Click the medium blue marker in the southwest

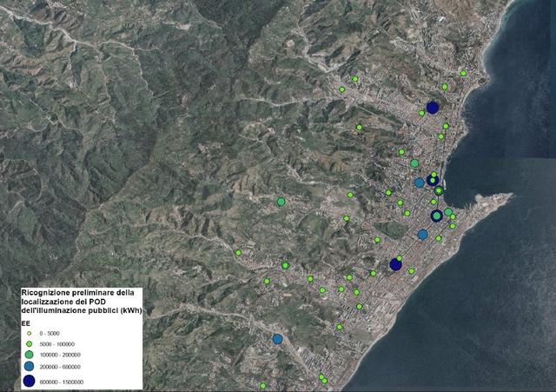point(277,339)
